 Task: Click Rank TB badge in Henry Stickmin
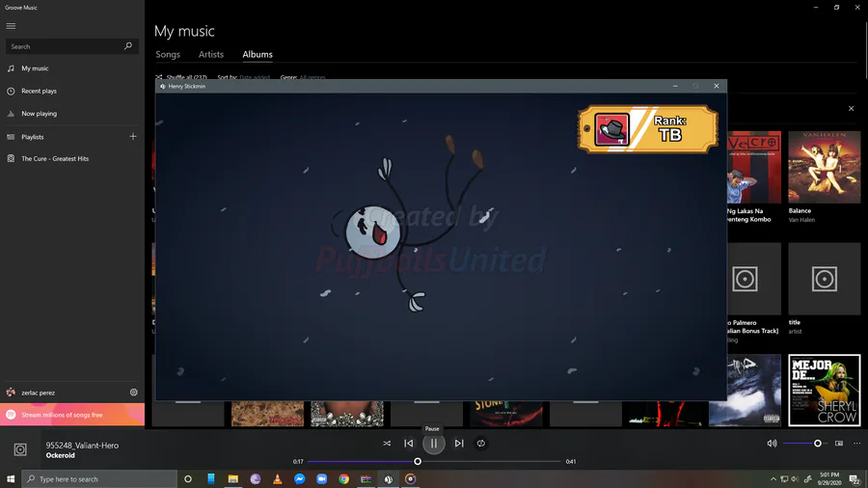click(x=648, y=129)
